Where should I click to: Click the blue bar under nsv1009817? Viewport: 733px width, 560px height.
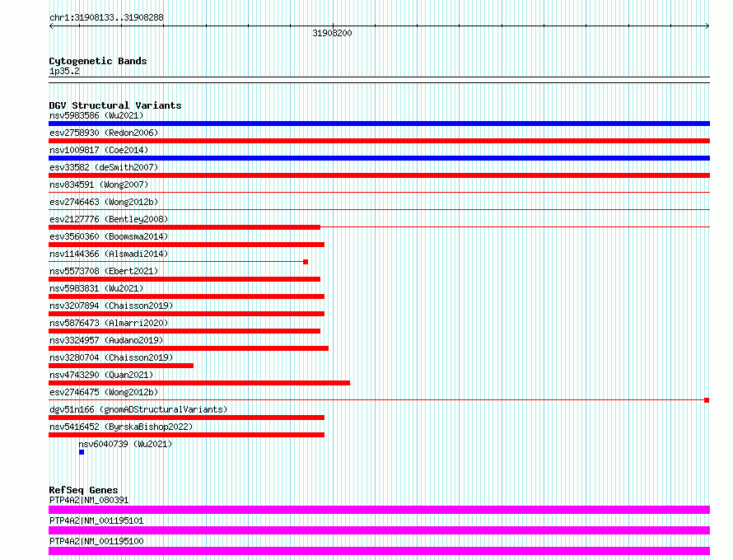click(379, 158)
